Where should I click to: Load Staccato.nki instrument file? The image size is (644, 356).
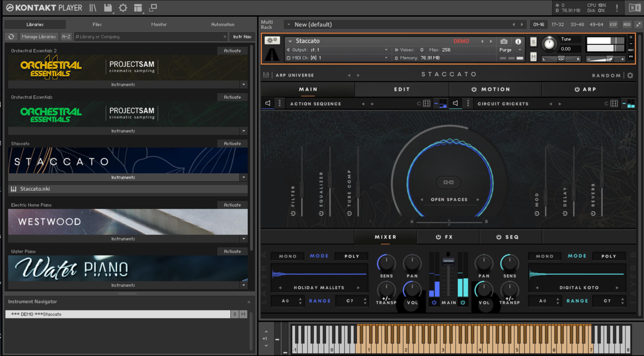click(x=128, y=189)
